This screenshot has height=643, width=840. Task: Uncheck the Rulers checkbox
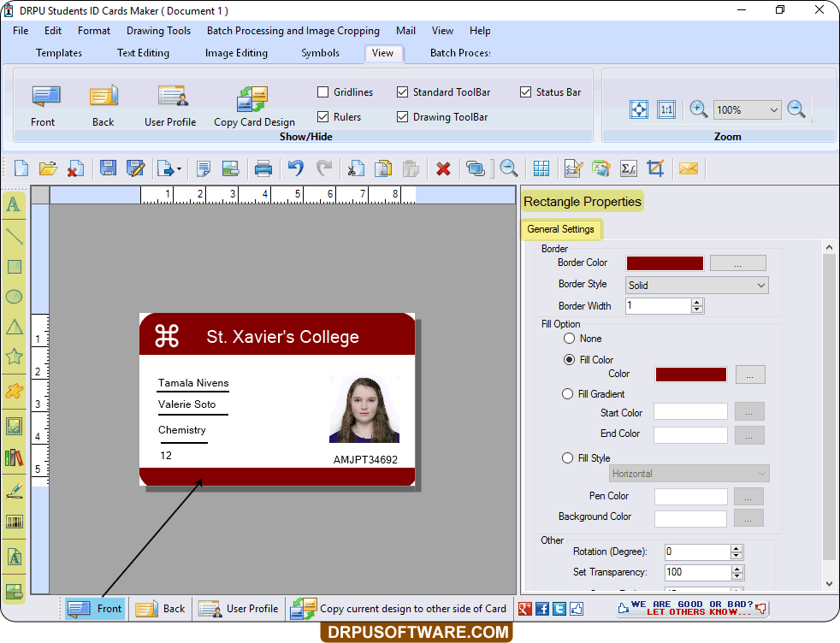[322, 116]
